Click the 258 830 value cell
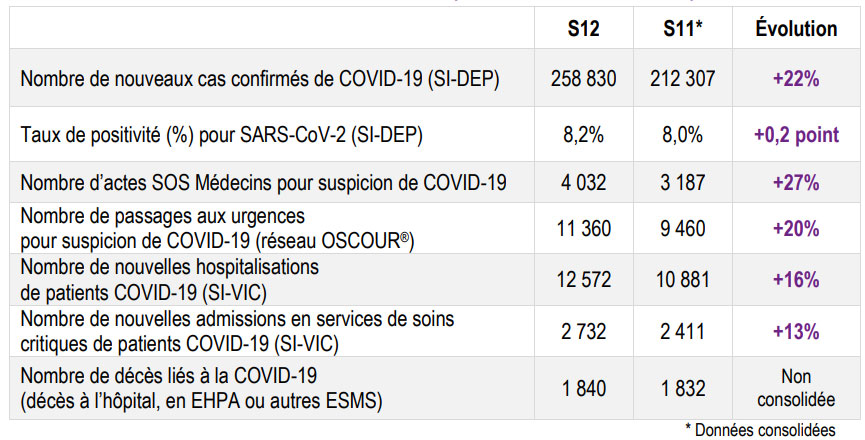 pos(583,78)
